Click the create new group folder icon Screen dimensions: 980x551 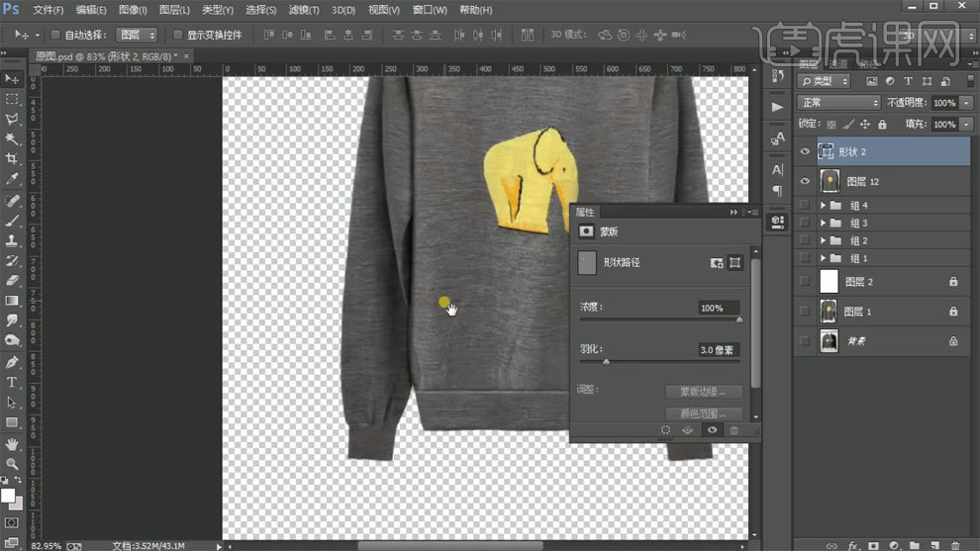pyautogui.click(x=915, y=545)
